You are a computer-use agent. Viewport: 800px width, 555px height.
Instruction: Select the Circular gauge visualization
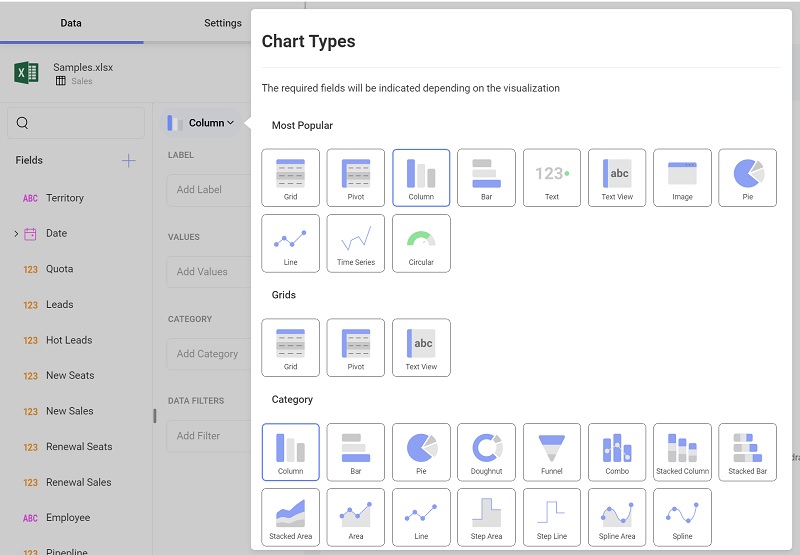pyautogui.click(x=421, y=243)
